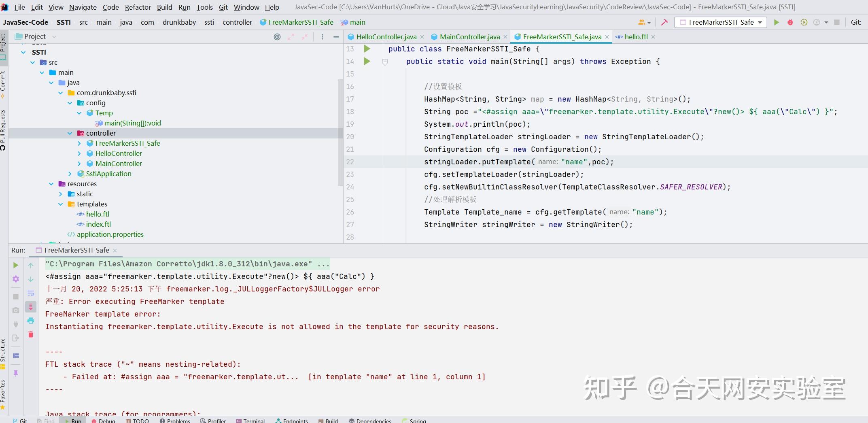Toggle soft-wrap in the console
Screen dimensions: 868x423
[31, 293]
